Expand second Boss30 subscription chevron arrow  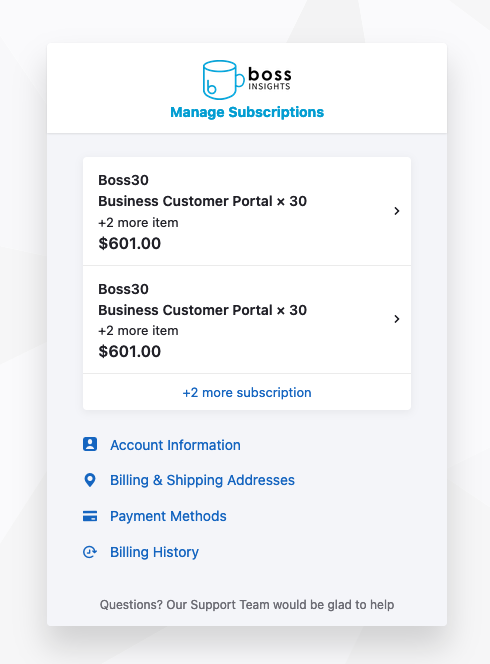point(396,319)
